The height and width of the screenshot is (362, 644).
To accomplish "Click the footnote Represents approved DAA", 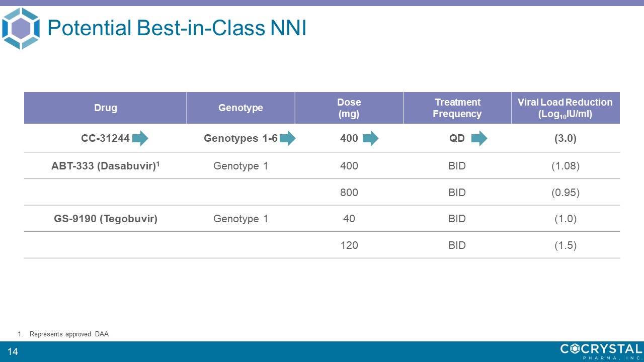I will click(69, 334).
